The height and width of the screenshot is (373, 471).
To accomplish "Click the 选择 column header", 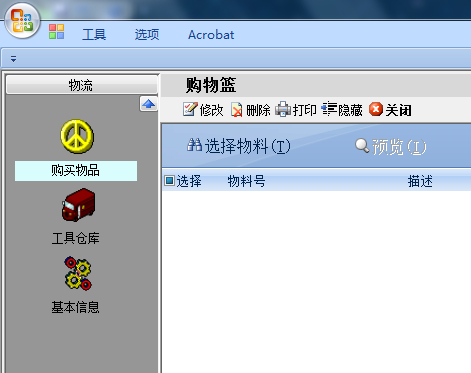I will (x=189, y=181).
